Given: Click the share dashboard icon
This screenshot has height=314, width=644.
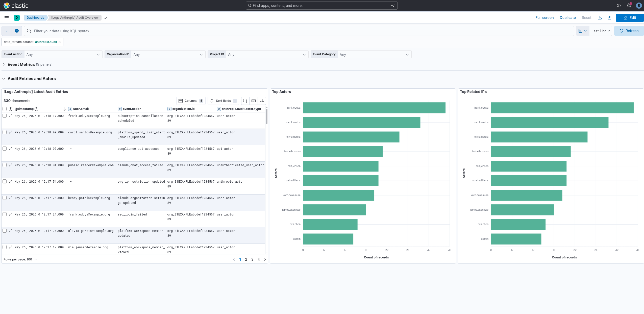Looking at the screenshot, I should point(609,18).
